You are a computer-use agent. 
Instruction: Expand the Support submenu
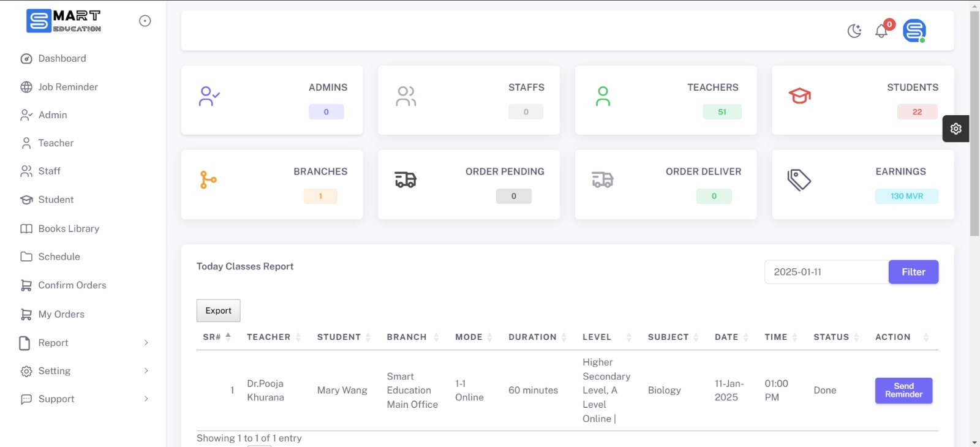tap(84, 399)
